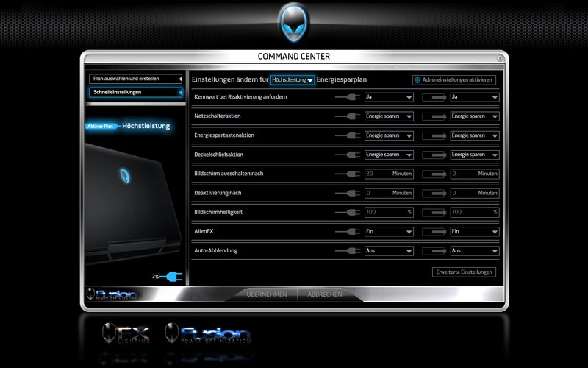Image resolution: width=588 pixels, height=368 pixels.
Task: Open Höchstleistung plan selector dropdown
Action: [293, 80]
